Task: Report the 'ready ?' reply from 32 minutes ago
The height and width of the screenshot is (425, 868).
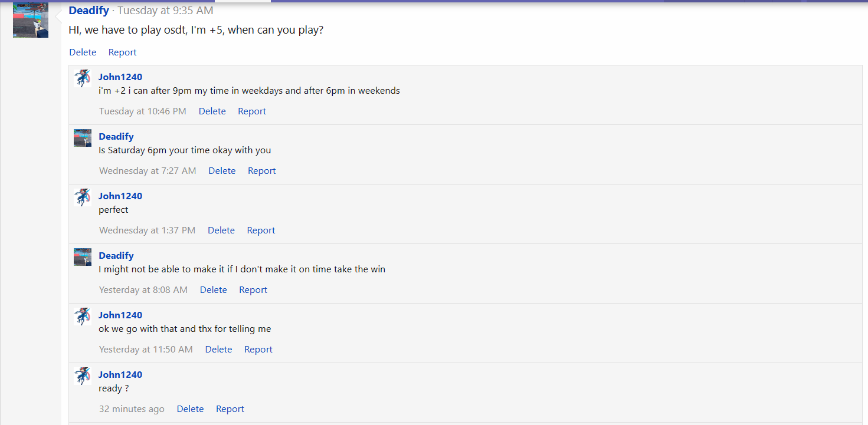Action: click(x=230, y=409)
